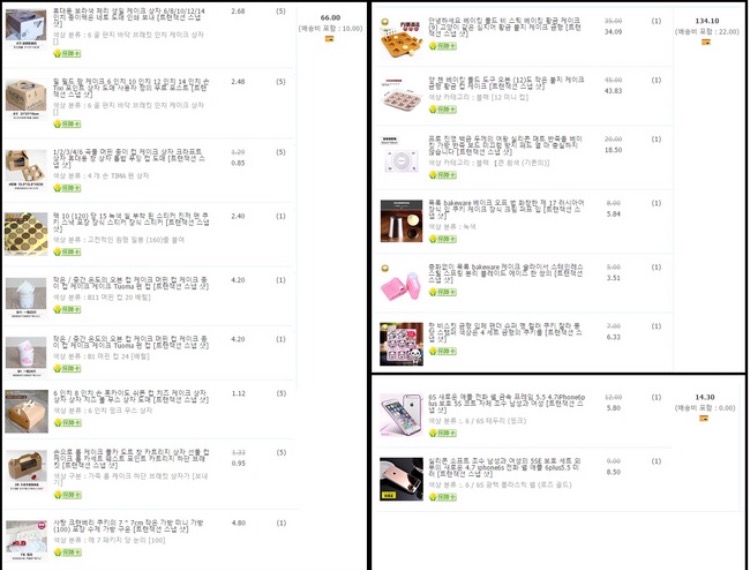The height and width of the screenshot is (570, 750).
Task: Open the panda cookie cutter set thumbnail
Action: point(401,344)
